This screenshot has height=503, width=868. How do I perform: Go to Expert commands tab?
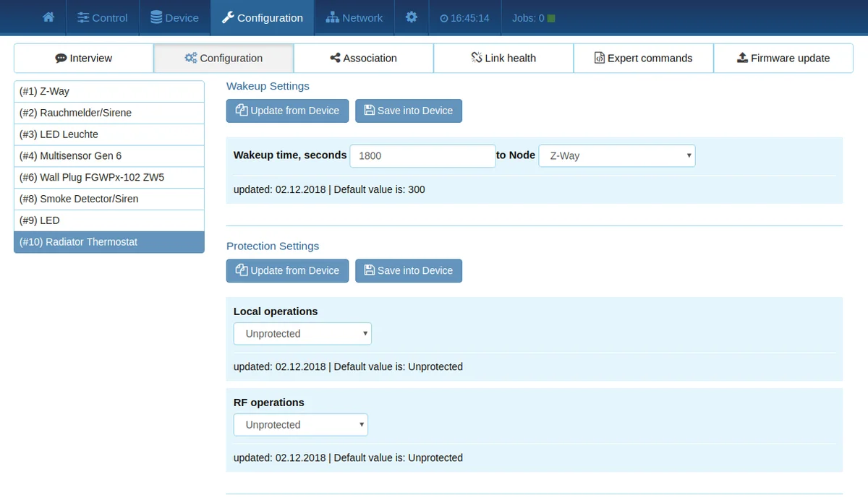tap(643, 59)
